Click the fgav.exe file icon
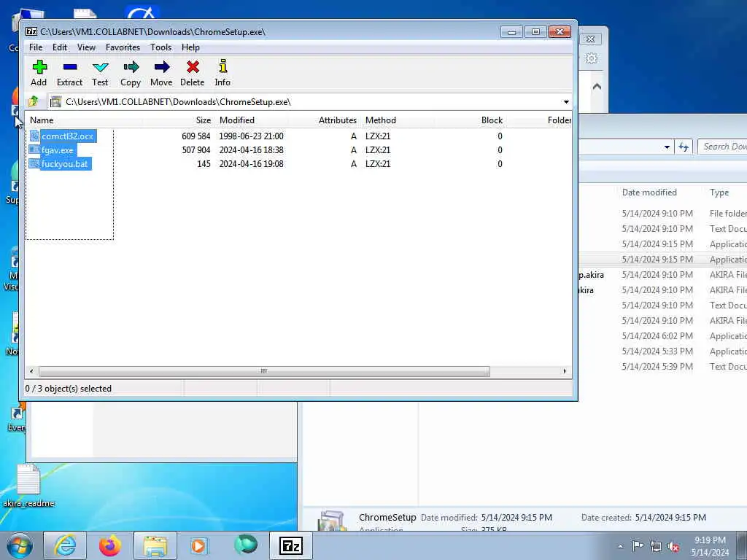Image resolution: width=747 pixels, height=560 pixels. point(34,150)
